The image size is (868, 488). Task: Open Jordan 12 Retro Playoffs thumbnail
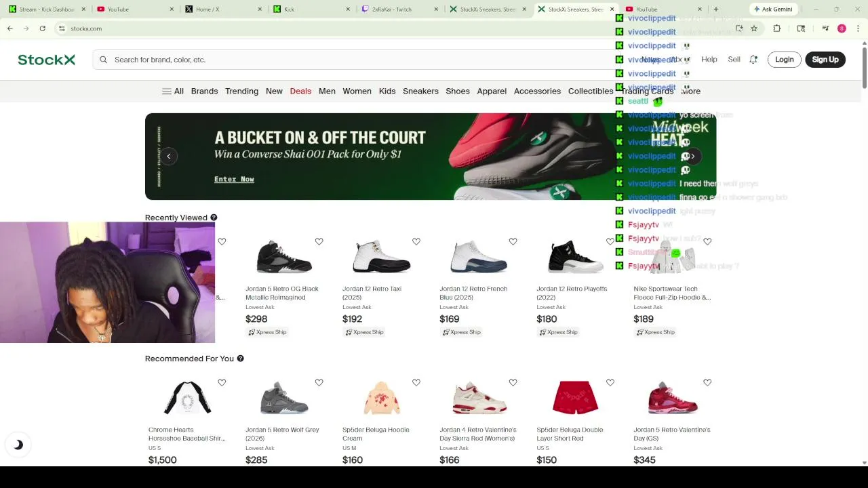575,258
